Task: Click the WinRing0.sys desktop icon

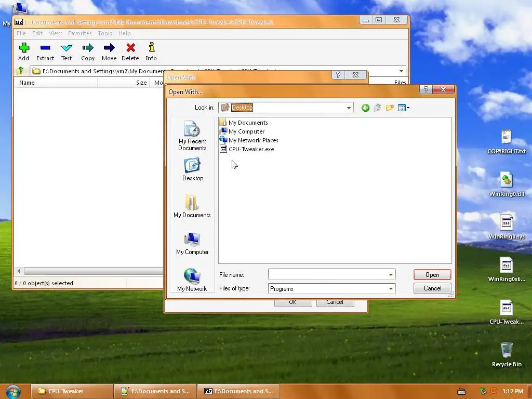Action: [x=507, y=227]
